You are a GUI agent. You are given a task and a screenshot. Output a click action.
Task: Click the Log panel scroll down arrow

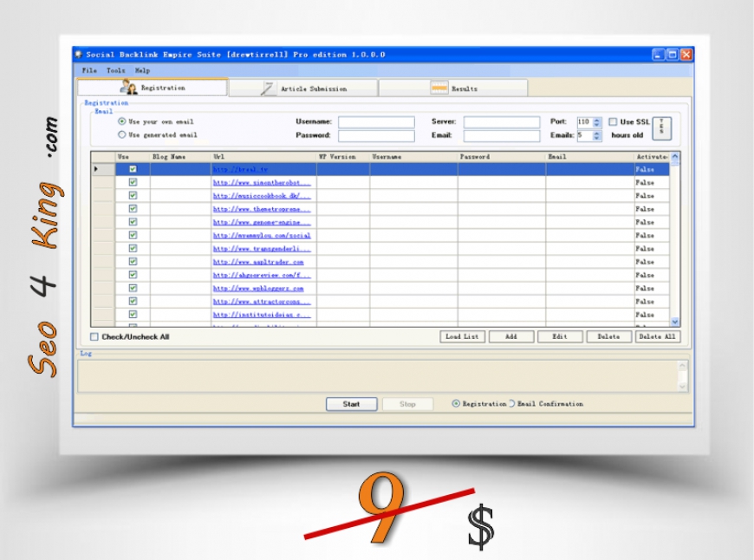click(682, 387)
